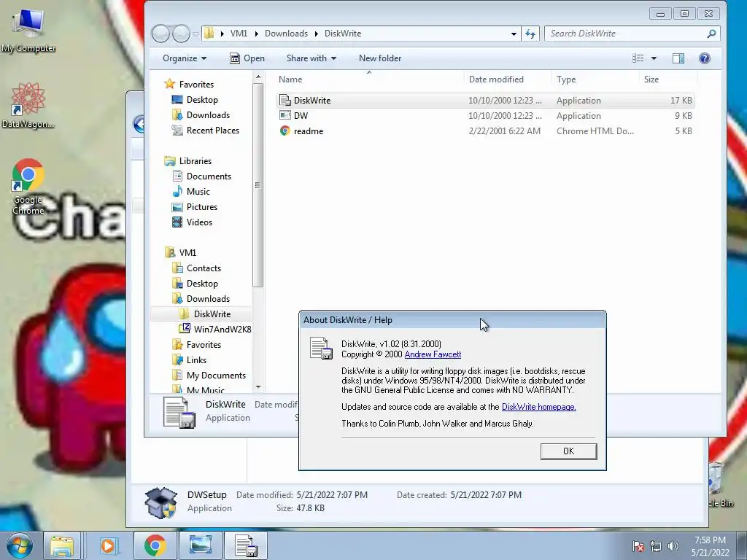Open Explorer help icon
The image size is (747, 560).
pyautogui.click(x=705, y=58)
